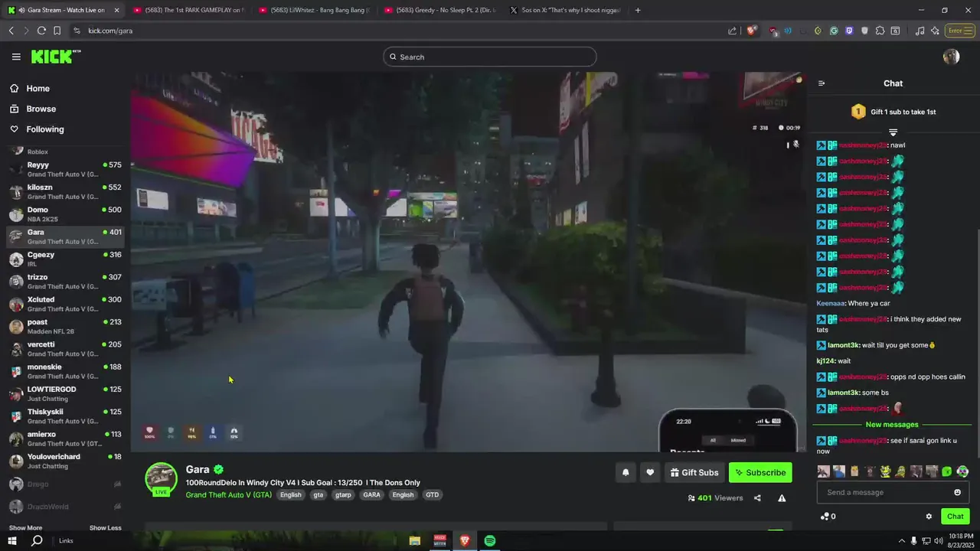Open File Explorer from taskbar
Image resolution: width=980 pixels, height=551 pixels.
(x=414, y=541)
